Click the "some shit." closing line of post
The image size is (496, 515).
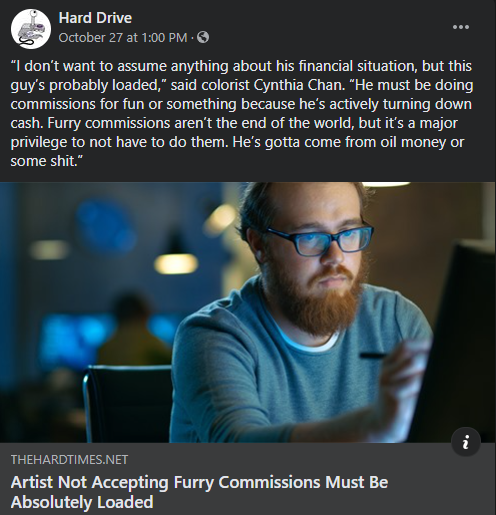pos(46,161)
